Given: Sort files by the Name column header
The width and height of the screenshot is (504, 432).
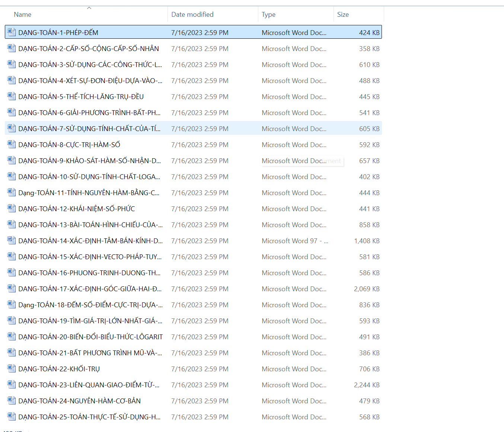Looking at the screenshot, I should (x=23, y=15).
